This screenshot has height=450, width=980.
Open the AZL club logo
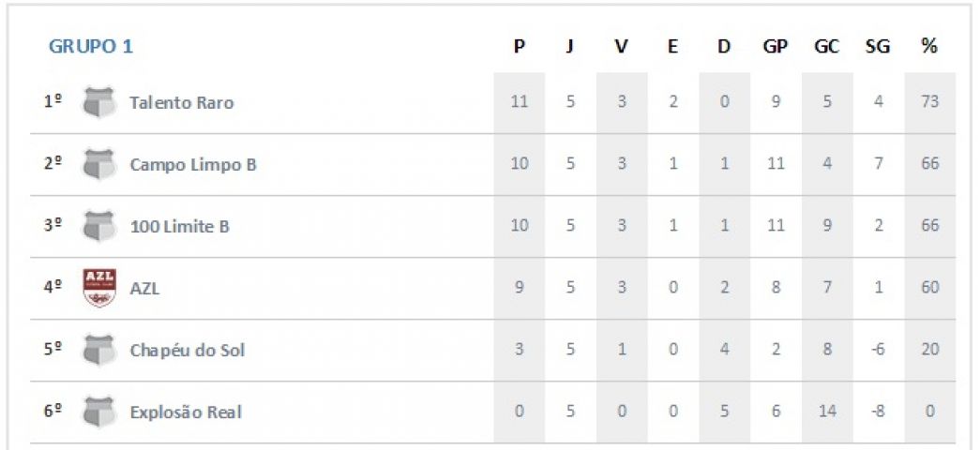[x=99, y=288]
